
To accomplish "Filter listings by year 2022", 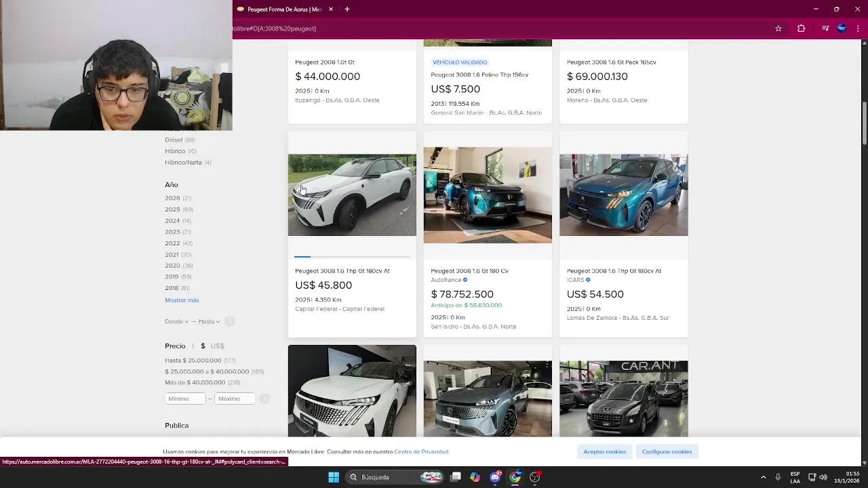I will pos(178,243).
